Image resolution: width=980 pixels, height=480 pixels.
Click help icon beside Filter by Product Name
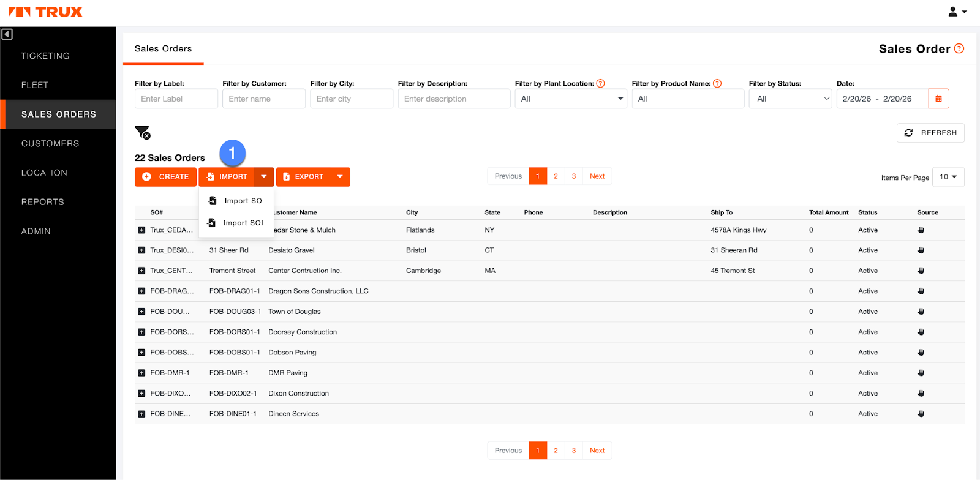click(x=717, y=83)
